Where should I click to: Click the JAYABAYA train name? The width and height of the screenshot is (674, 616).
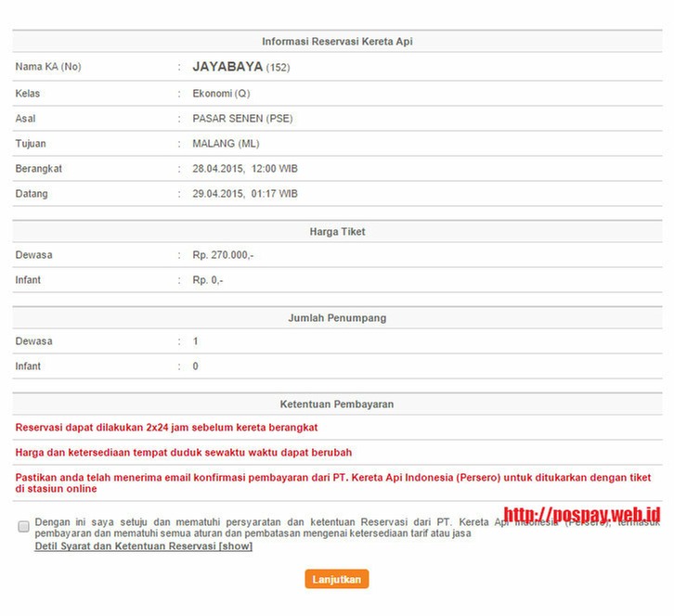tap(227, 67)
